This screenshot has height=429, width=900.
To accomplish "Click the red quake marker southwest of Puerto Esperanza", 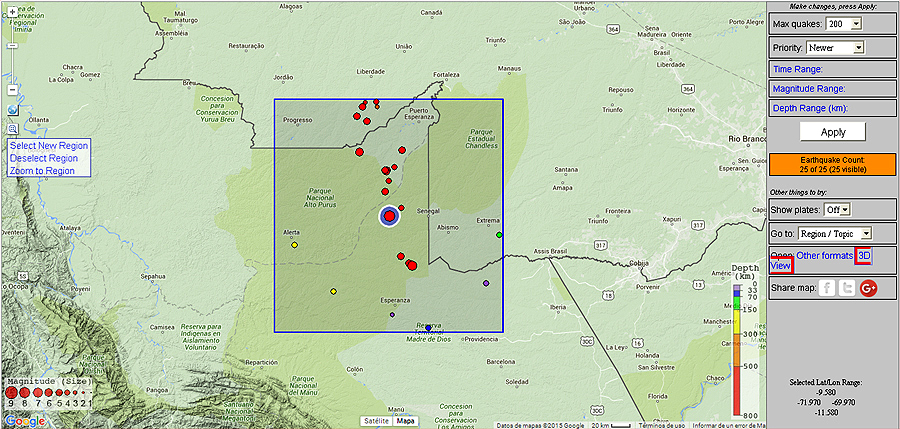I will coord(402,149).
